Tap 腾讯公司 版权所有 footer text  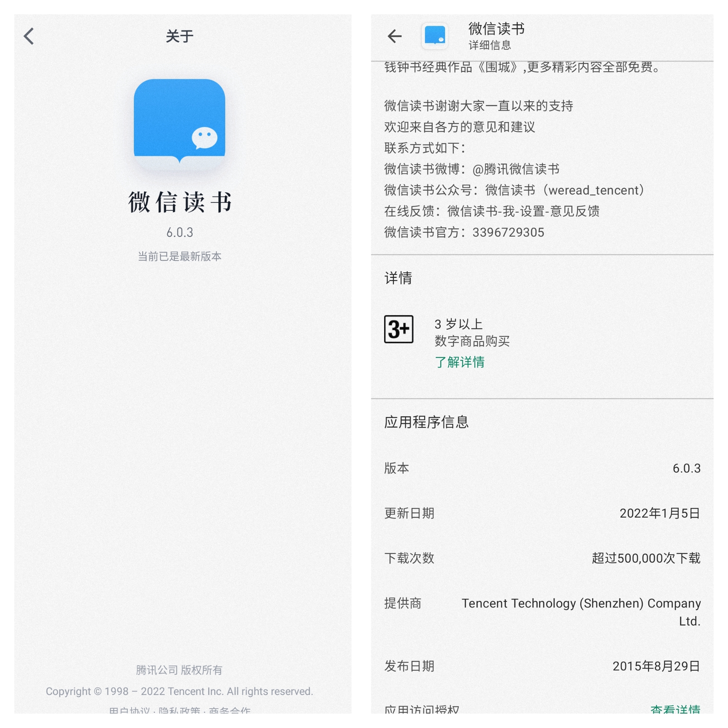coord(179,670)
